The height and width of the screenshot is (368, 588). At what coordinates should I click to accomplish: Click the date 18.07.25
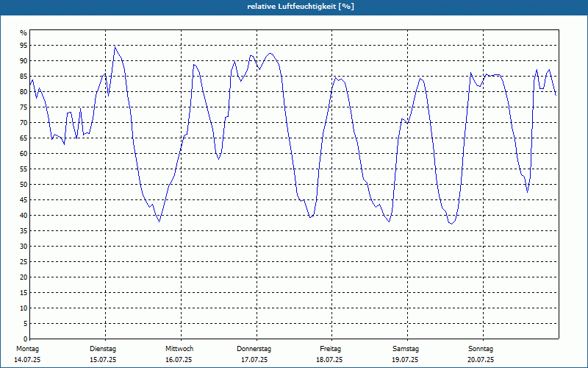point(329,360)
